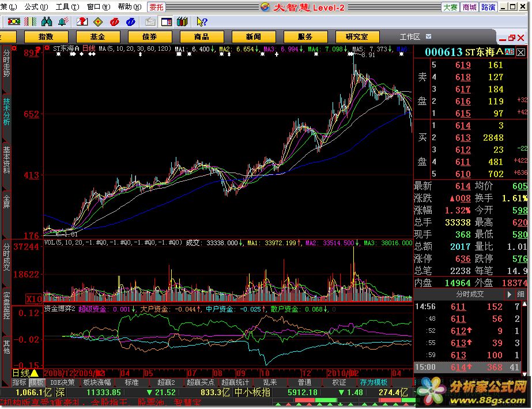Image resolution: width=532 pixels, height=409 pixels.
Task: Click the cursor question-mark help icon
Action: (201, 21)
